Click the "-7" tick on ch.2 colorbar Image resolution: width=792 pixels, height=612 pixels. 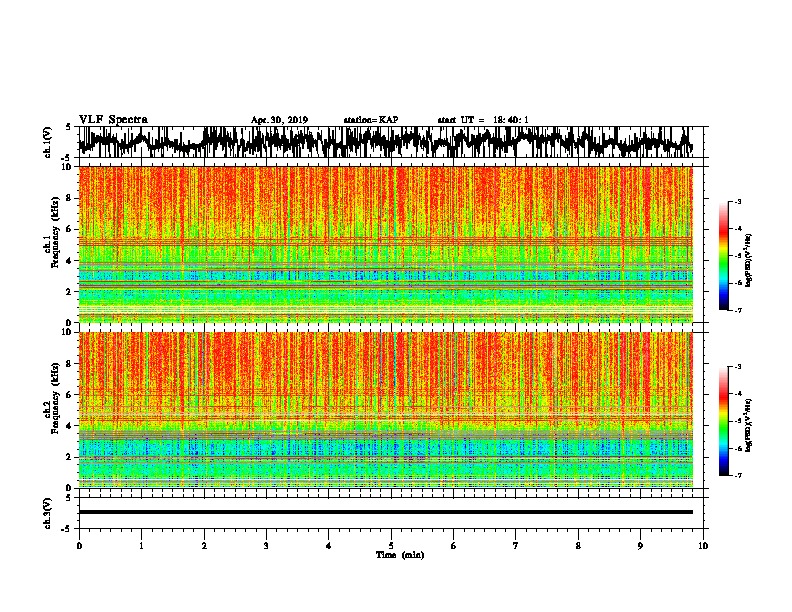pos(737,475)
